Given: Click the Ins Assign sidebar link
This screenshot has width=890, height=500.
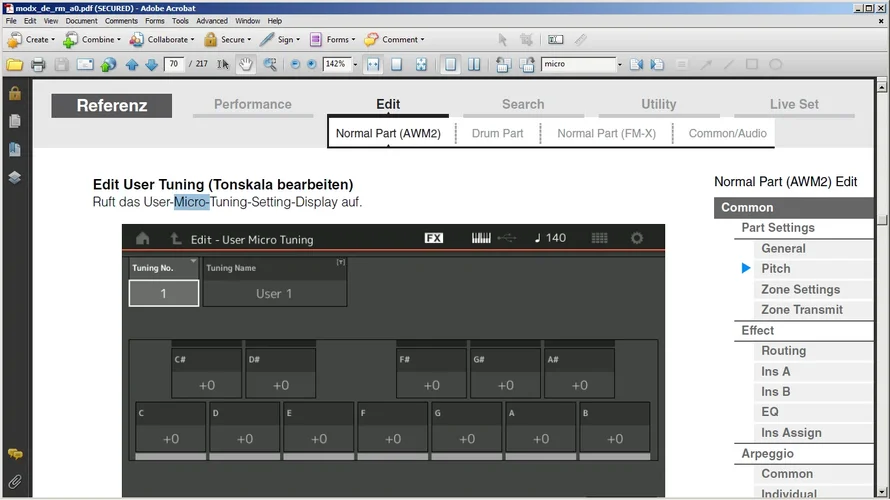Looking at the screenshot, I should click(791, 433).
